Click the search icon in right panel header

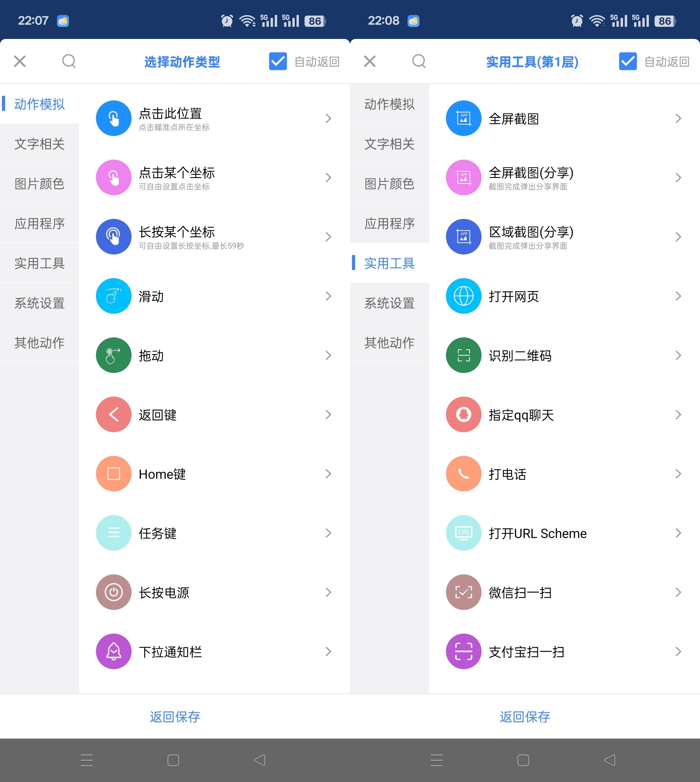click(419, 61)
